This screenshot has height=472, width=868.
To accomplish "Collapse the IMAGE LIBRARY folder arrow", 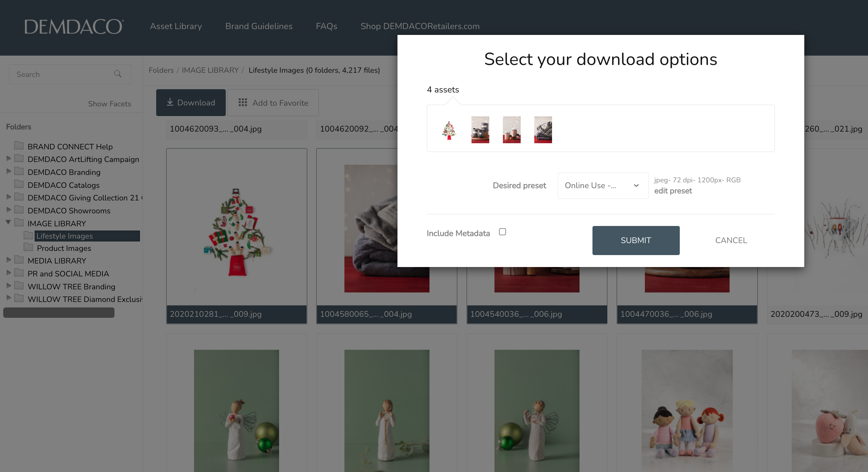I will [x=8, y=222].
